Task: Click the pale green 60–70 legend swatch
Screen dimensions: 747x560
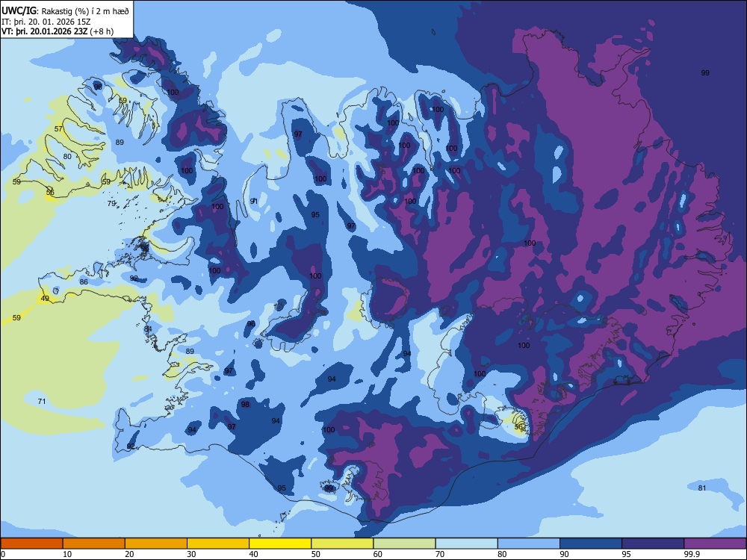Action: pos(404,544)
